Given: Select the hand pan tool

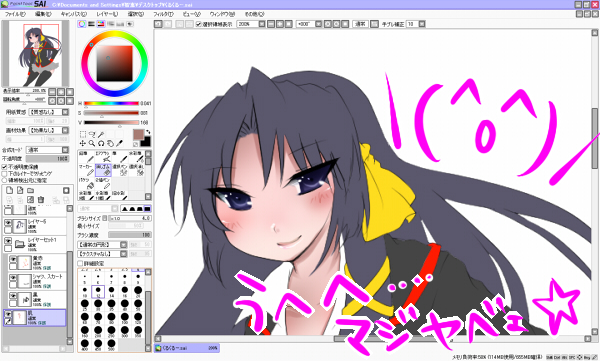Looking at the screenshot, I should click(110, 143).
